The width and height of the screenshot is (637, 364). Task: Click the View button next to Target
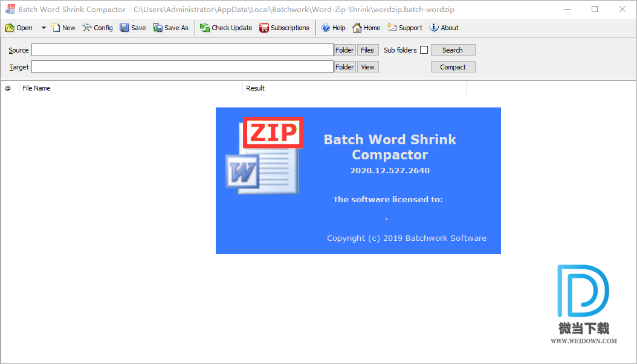(367, 67)
